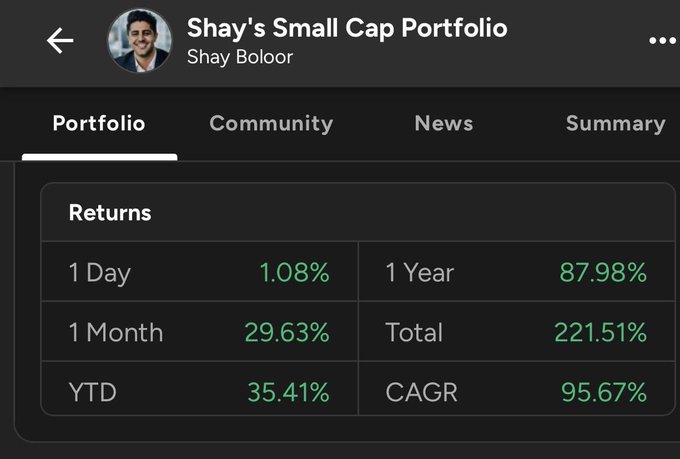Tap the 35.41% YTD return value
This screenshot has height=459, width=680.
click(288, 392)
